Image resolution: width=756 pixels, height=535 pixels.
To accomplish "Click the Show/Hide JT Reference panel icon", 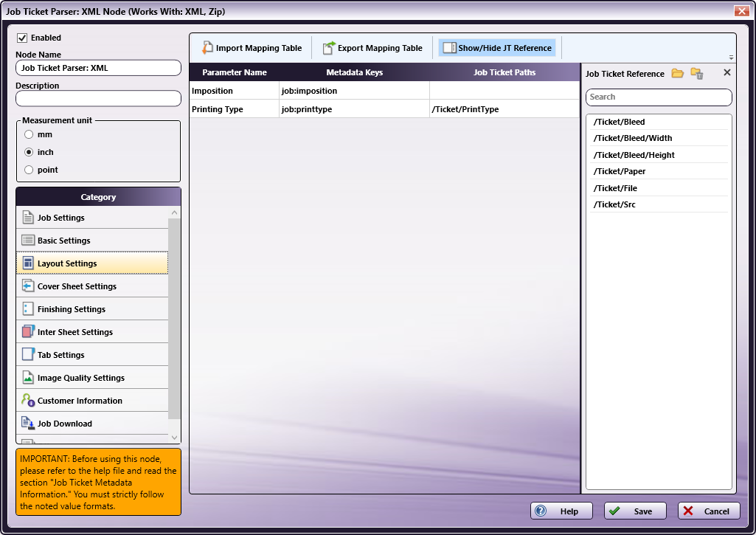I will click(x=449, y=48).
